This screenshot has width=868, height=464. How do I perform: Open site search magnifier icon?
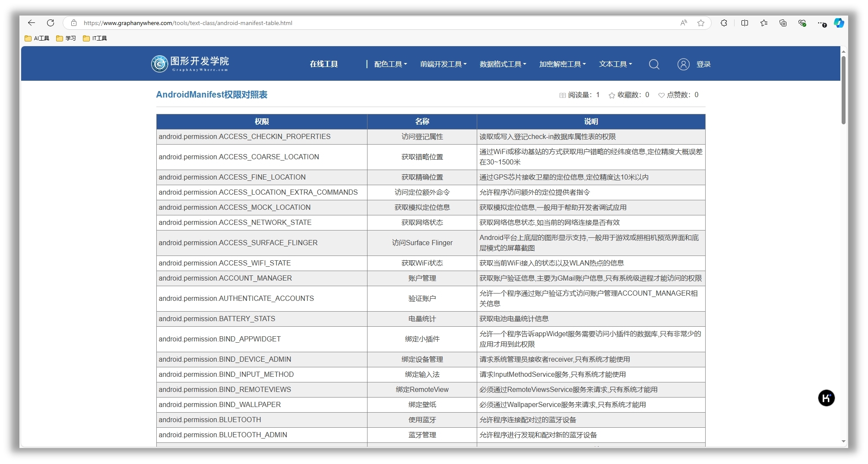[x=654, y=64]
